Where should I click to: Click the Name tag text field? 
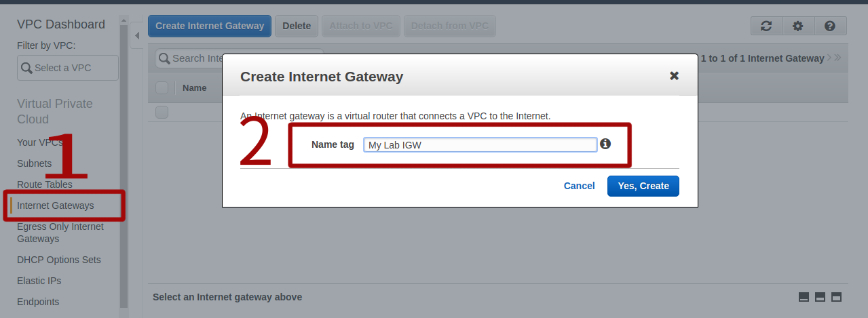coord(480,144)
